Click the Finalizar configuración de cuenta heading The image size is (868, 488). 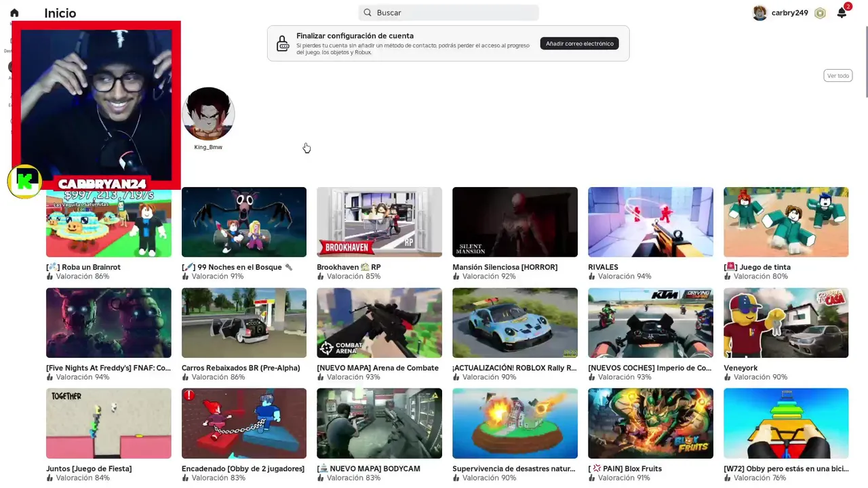[355, 36]
